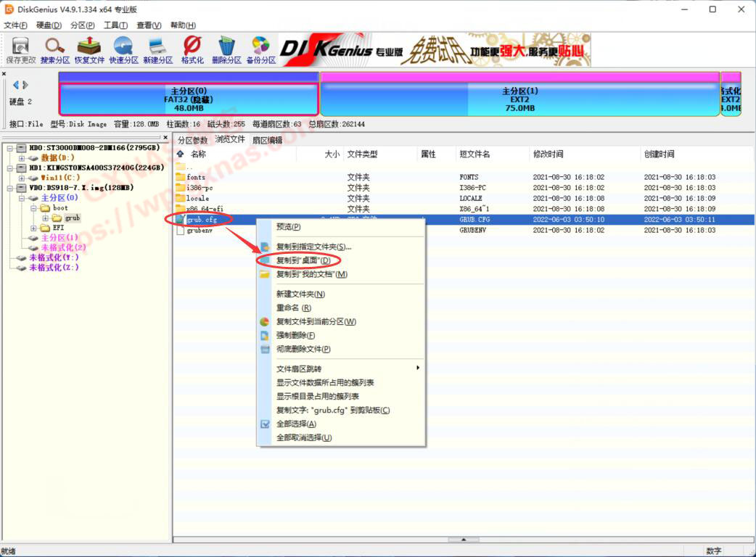Click the Delete Partition (删除分区) icon
756x557 pixels.
pyautogui.click(x=226, y=50)
